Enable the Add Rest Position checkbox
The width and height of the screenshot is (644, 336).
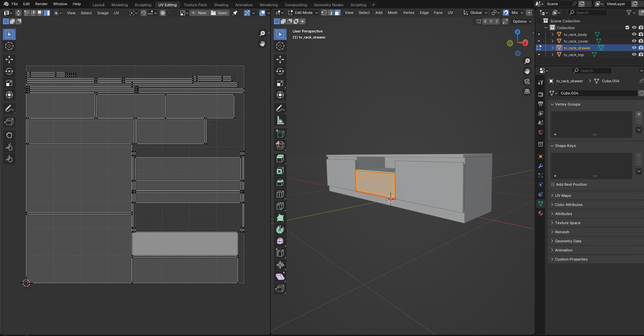coord(553,185)
